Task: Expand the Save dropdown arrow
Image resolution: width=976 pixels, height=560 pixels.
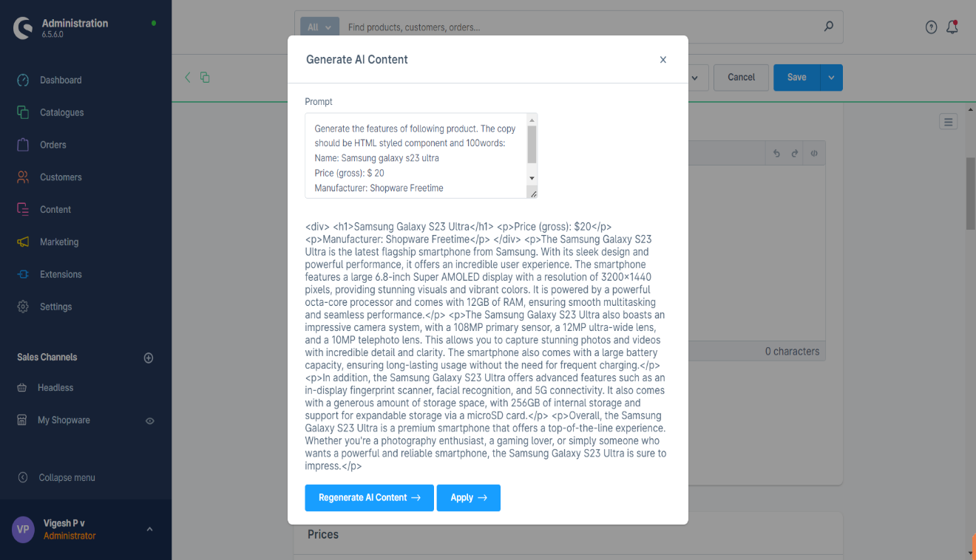Action: click(x=831, y=78)
